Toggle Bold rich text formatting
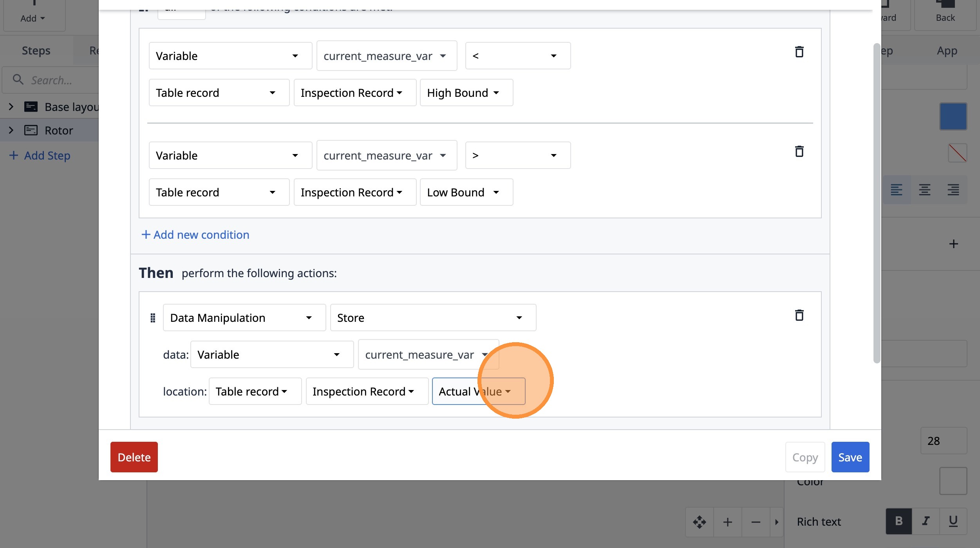This screenshot has width=980, height=548. pos(899,521)
